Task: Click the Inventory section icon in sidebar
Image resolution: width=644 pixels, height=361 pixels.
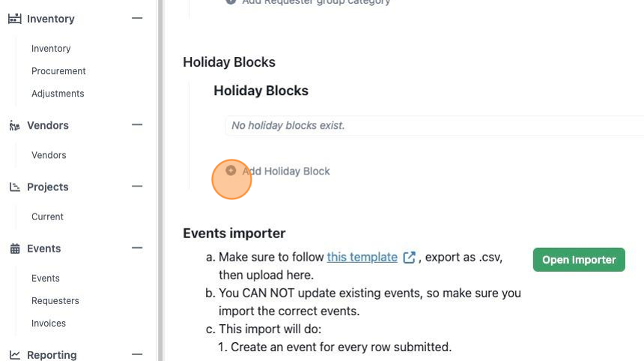Action: coord(15,19)
